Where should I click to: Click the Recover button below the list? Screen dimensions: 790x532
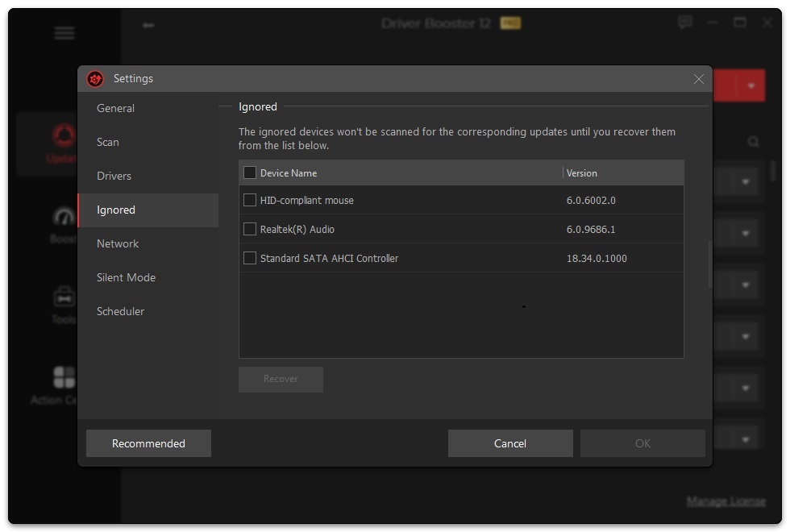pyautogui.click(x=281, y=379)
